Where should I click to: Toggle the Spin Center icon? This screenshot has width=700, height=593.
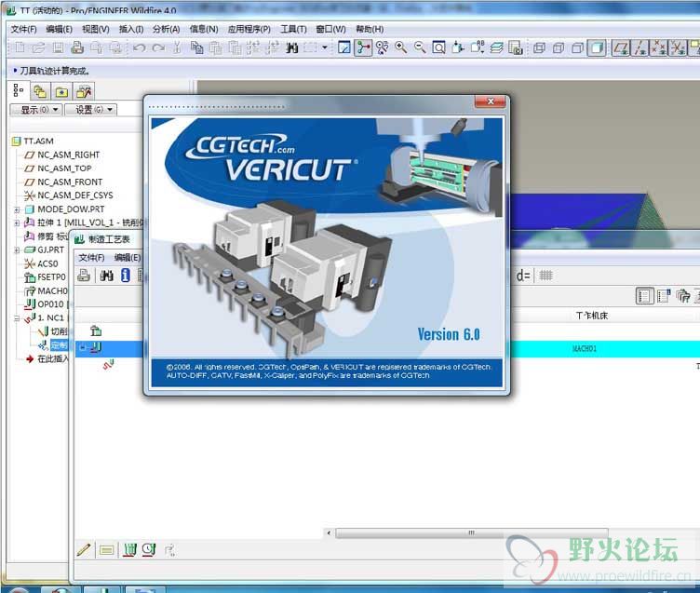click(363, 47)
